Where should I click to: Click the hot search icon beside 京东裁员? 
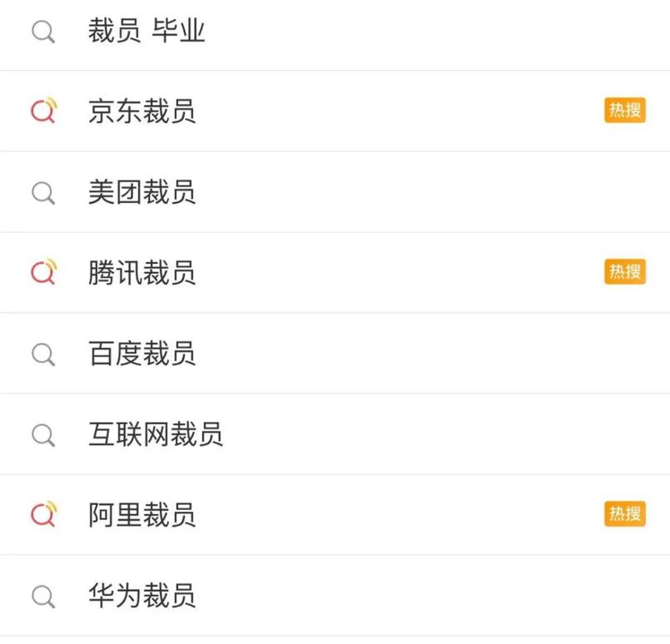coord(43,111)
